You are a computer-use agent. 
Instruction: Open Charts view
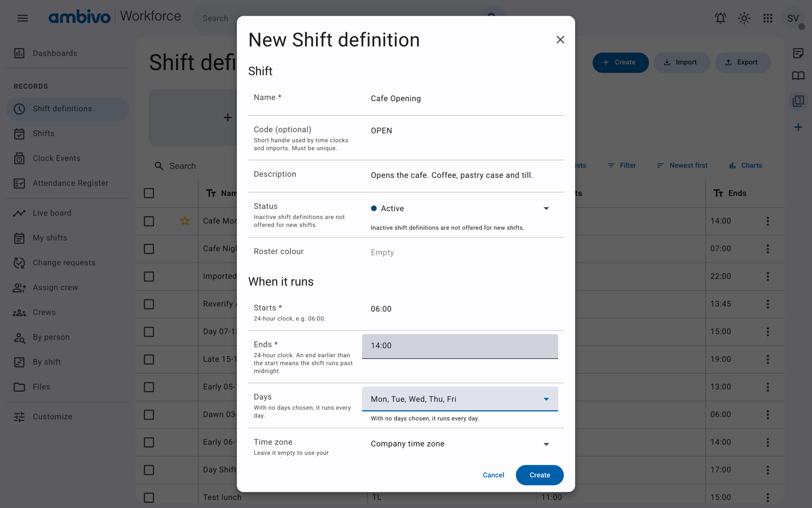[745, 165]
